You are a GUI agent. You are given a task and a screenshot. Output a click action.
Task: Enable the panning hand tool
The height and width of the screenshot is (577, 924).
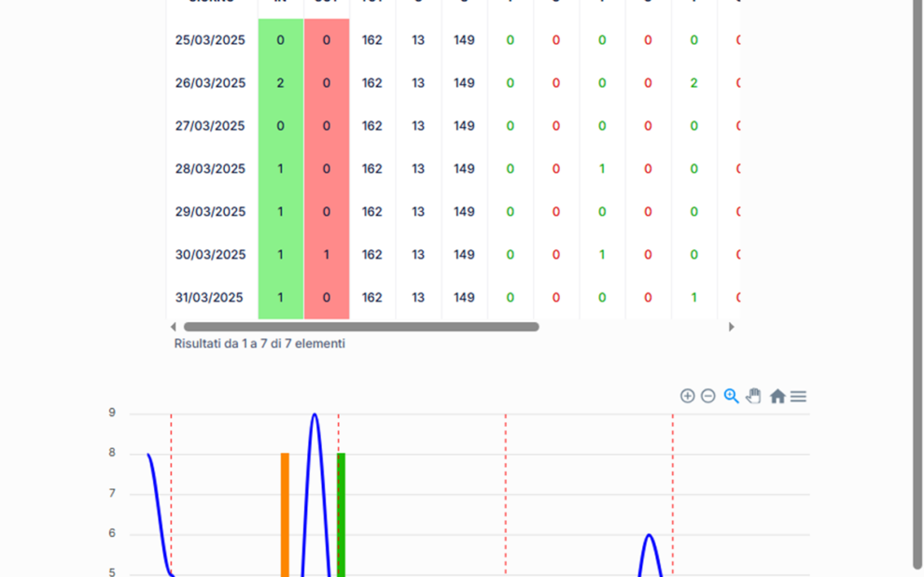[x=753, y=396]
